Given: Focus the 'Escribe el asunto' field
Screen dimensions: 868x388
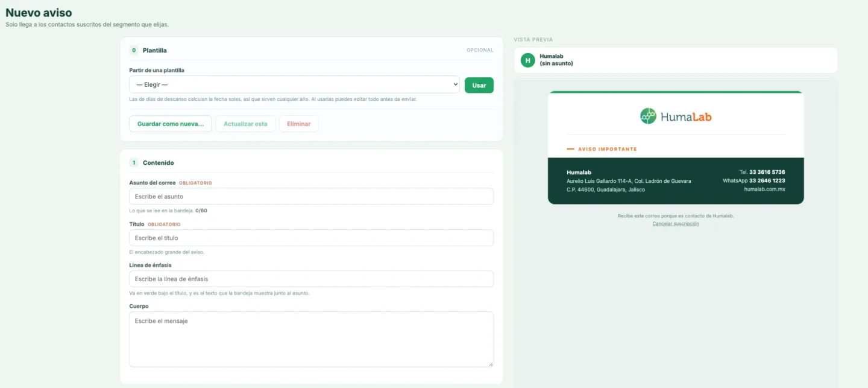Looking at the screenshot, I should click(x=311, y=197).
